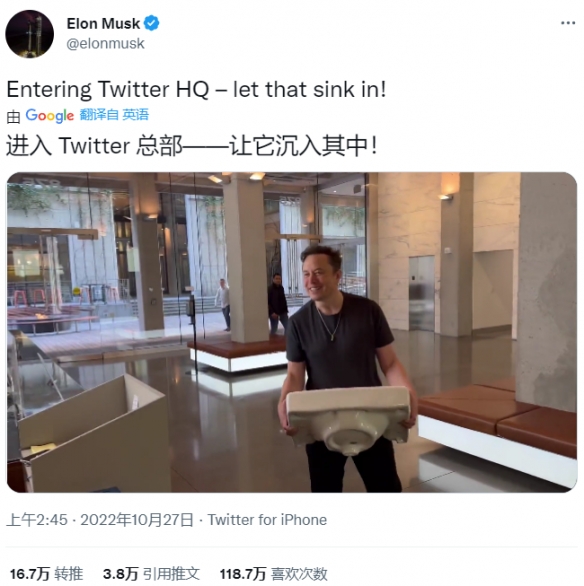Image resolution: width=584 pixels, height=586 pixels.
Task: Click the 由 character before Google
Action: tap(13, 117)
